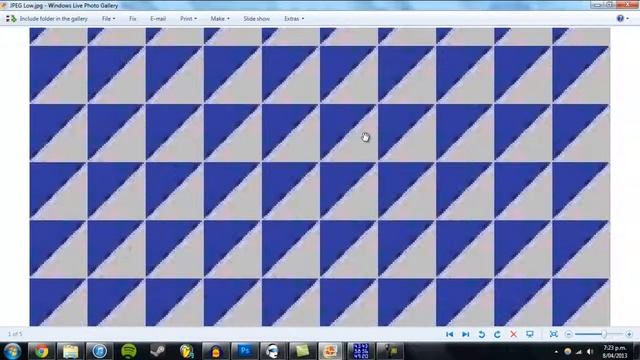Click the E-mail toolbar item
The height and width of the screenshot is (360, 640).
click(x=158, y=19)
